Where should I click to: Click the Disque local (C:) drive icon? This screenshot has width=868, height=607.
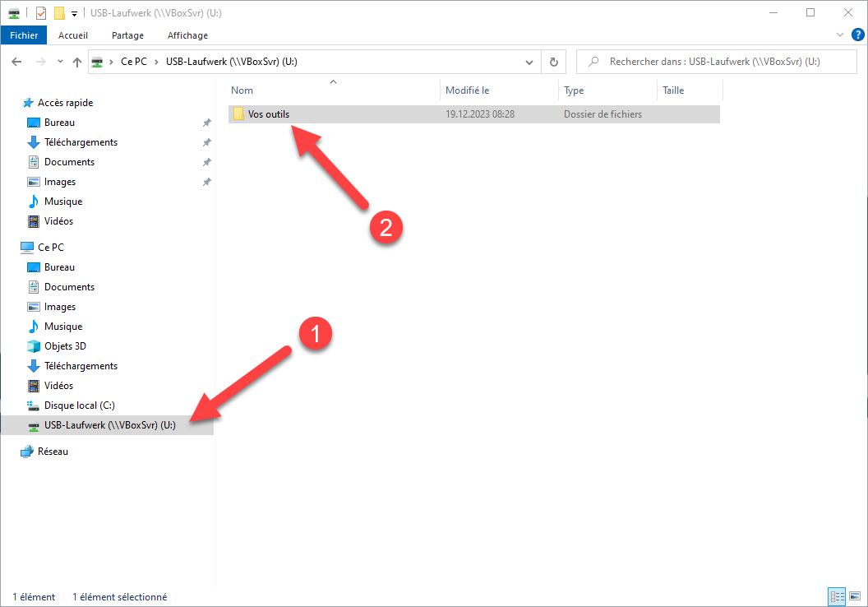[34, 405]
